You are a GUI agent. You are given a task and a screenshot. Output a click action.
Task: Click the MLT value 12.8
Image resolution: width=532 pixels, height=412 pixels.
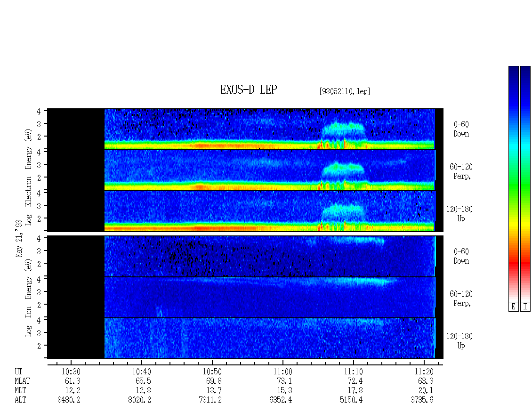point(143,390)
